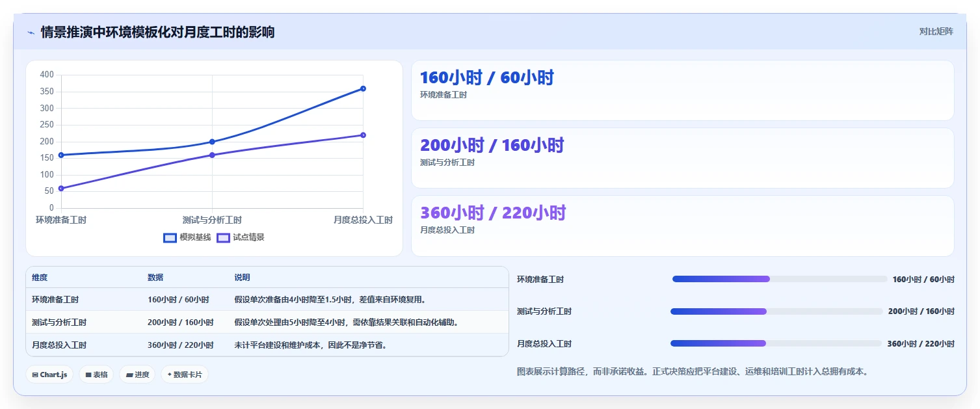Click the 160小时 / 60小时 data card value

pos(486,78)
